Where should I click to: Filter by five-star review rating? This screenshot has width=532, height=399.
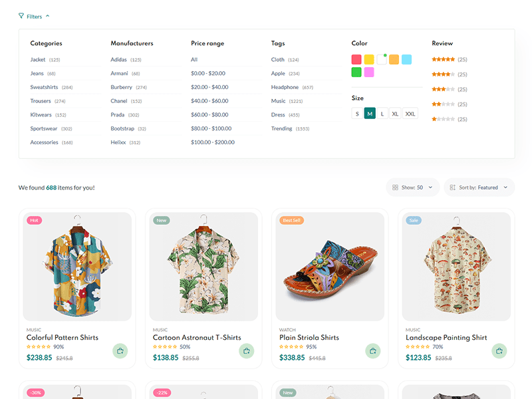tap(443, 60)
